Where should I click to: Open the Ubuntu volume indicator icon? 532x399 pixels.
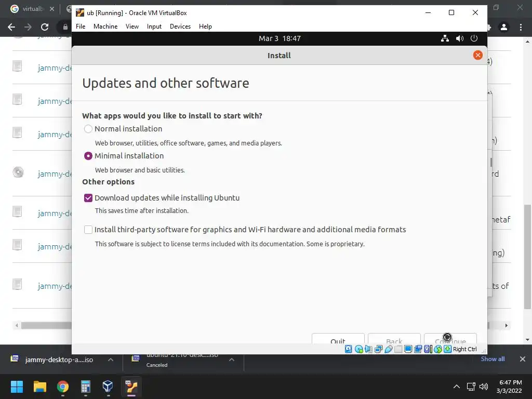click(x=460, y=38)
